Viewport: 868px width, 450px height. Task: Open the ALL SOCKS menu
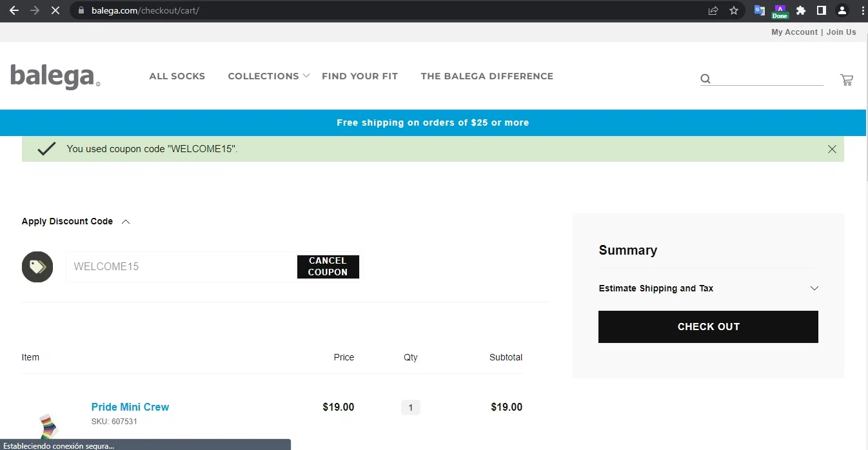click(x=177, y=76)
